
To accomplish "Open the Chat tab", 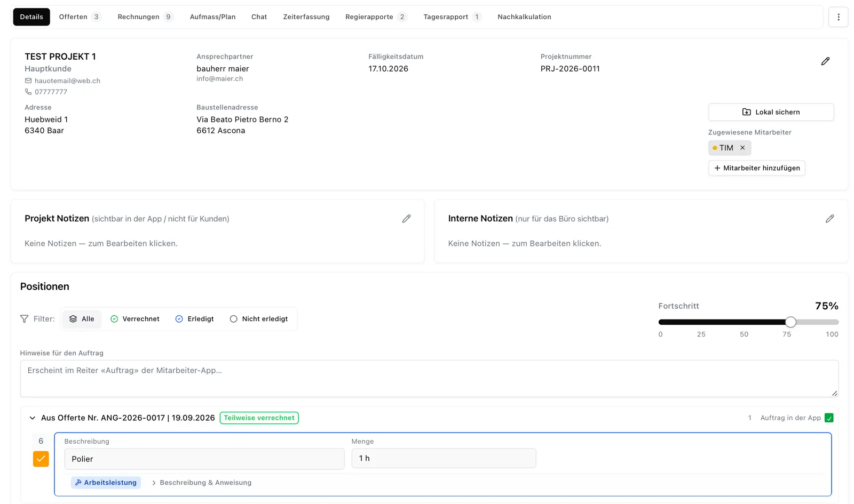I will [x=259, y=17].
